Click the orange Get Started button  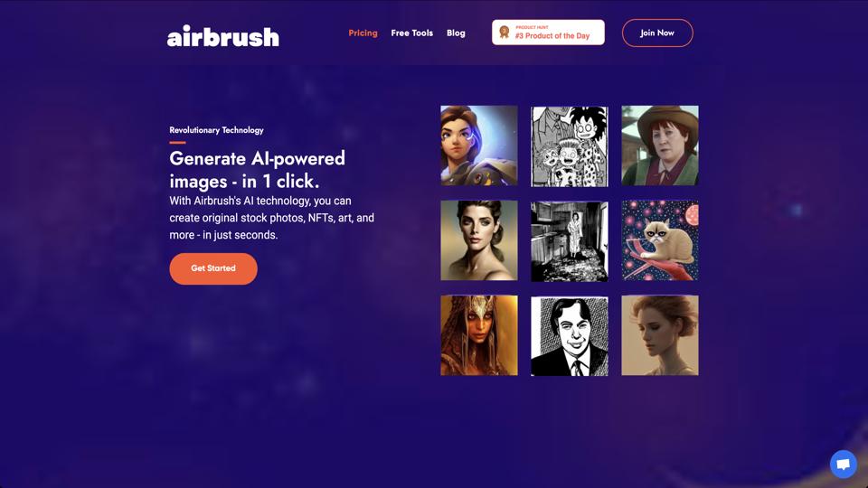pyautogui.click(x=213, y=268)
